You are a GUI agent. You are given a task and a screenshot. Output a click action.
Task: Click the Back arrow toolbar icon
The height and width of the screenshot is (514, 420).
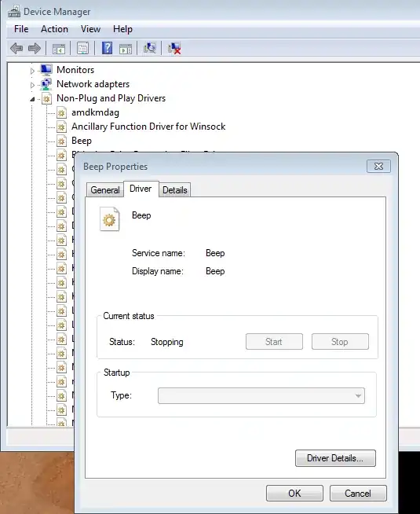[16, 49]
